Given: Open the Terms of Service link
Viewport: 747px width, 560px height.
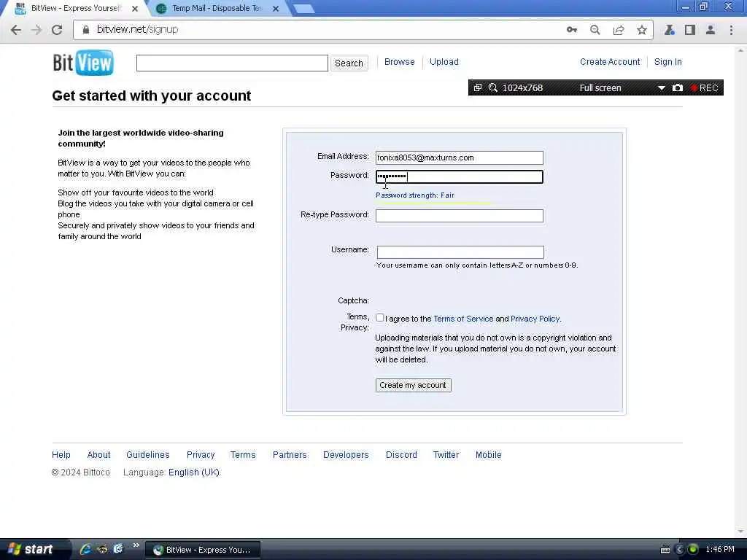Looking at the screenshot, I should 463,319.
